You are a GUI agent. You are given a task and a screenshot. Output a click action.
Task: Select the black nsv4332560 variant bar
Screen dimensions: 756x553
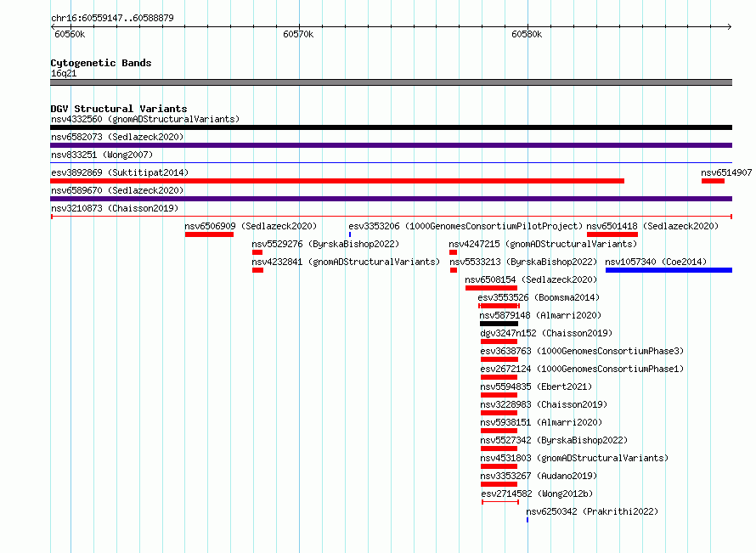click(x=391, y=127)
